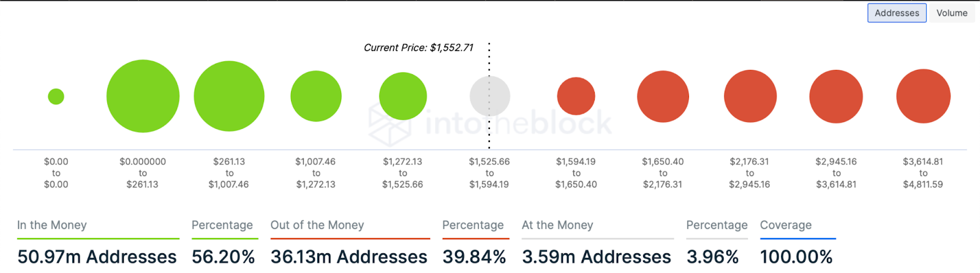The image size is (980, 273).
Task: Click the Current Price $1,552.71 label
Action: [x=418, y=47]
